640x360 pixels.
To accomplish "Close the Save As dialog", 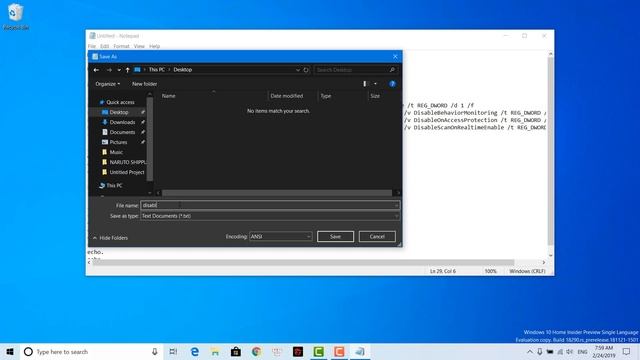I will coord(395,56).
